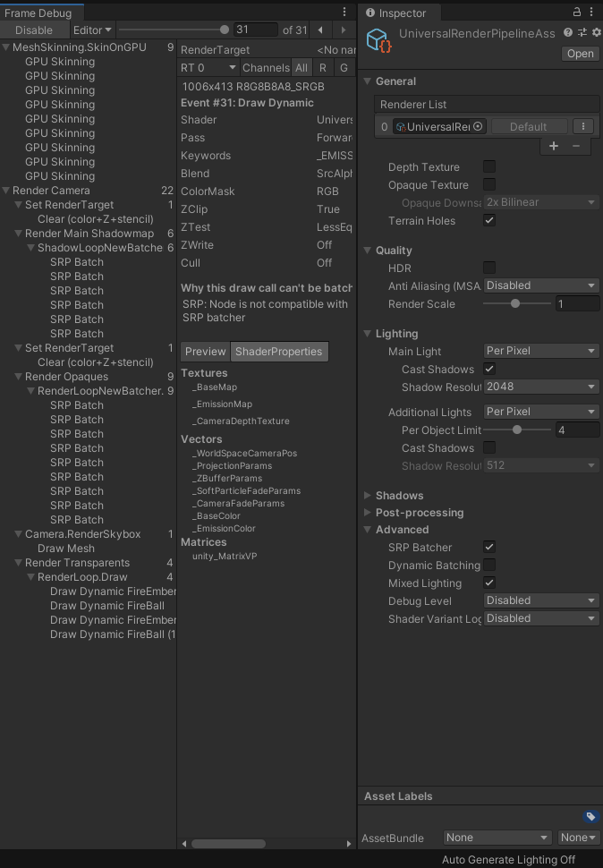Select MeshSkinning.SkinOnGPU tree row
The image size is (603, 868).
click(x=88, y=47)
